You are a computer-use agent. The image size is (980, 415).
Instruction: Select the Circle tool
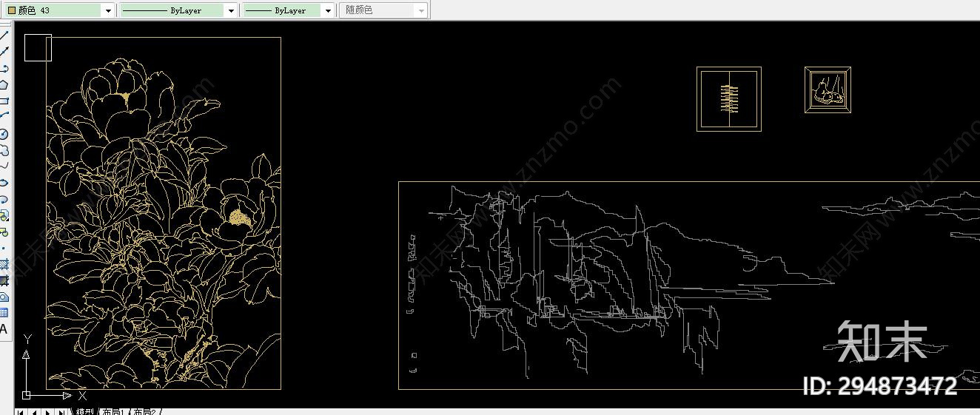tap(4, 134)
